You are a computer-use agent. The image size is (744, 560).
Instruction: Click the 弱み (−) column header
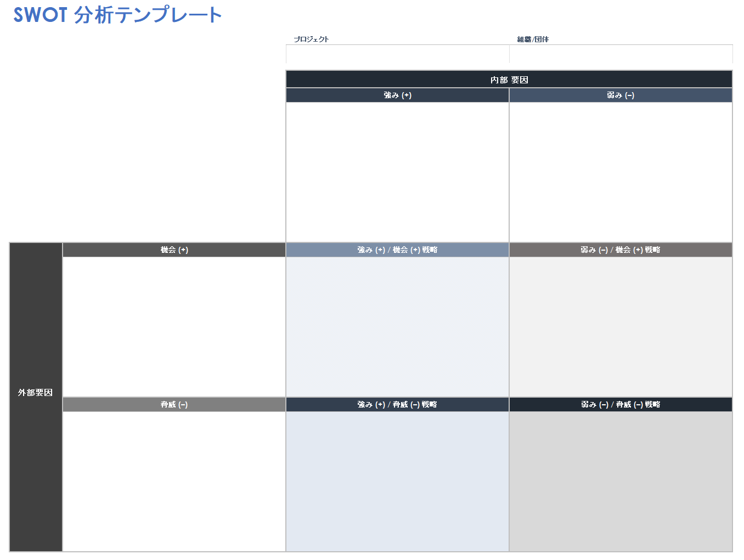point(621,95)
